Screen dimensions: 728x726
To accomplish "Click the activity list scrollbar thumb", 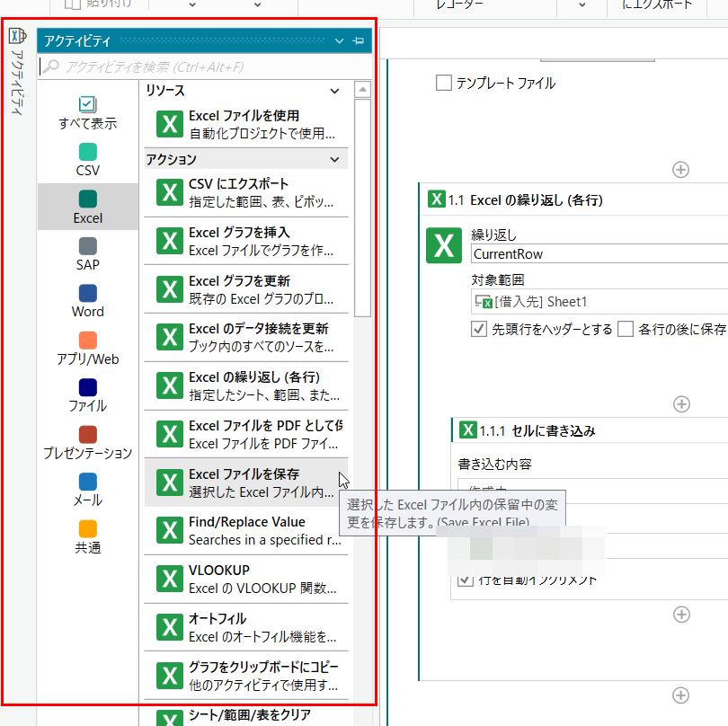I will pyautogui.click(x=362, y=208).
